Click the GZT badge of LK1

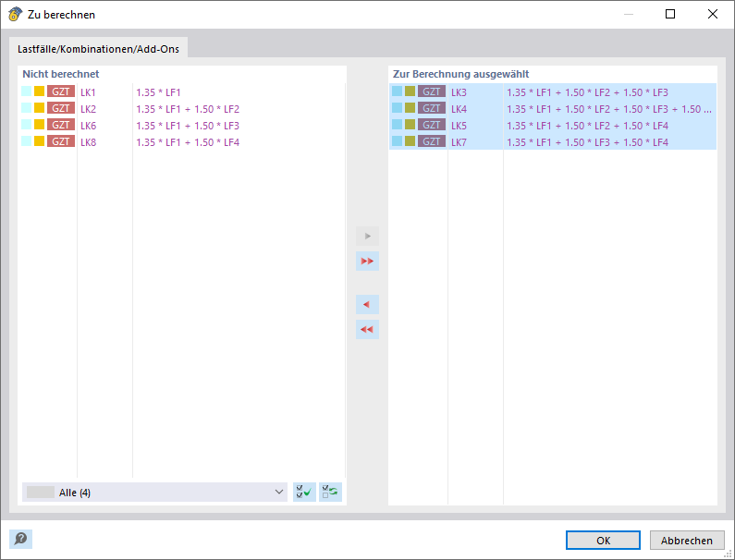coord(61,91)
